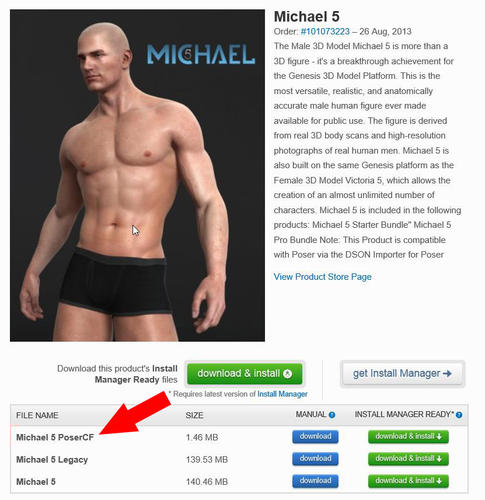Click the help icon next to MANUAL

332,415
